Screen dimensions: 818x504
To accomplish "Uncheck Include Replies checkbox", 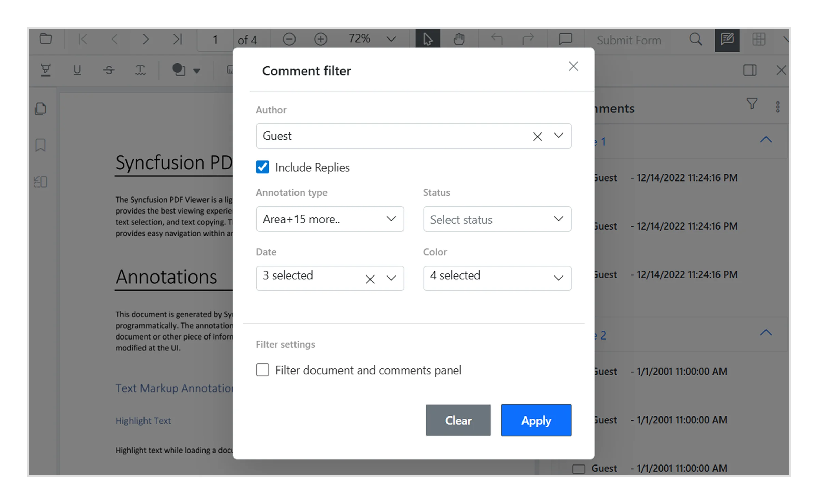I will point(262,167).
